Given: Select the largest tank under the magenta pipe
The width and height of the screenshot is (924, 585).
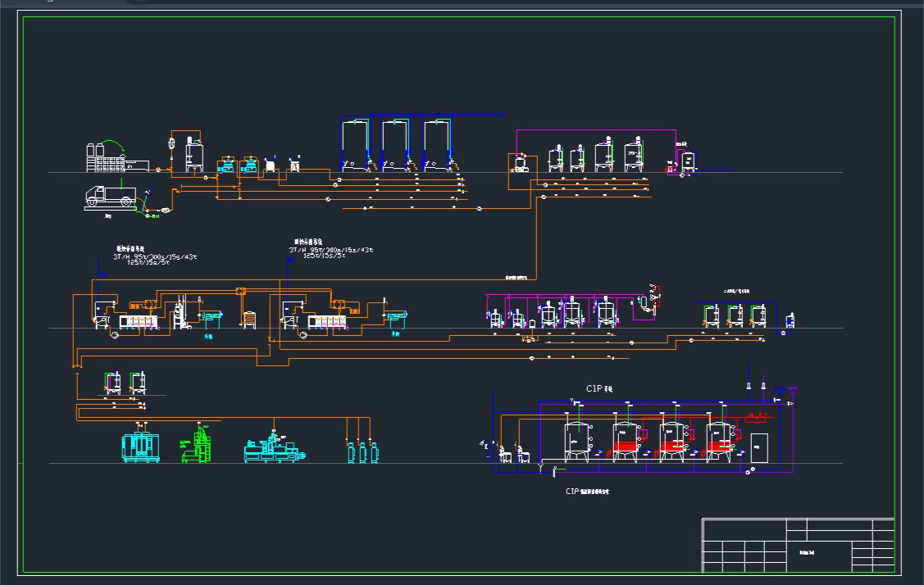Looking at the screenshot, I should point(633,156).
